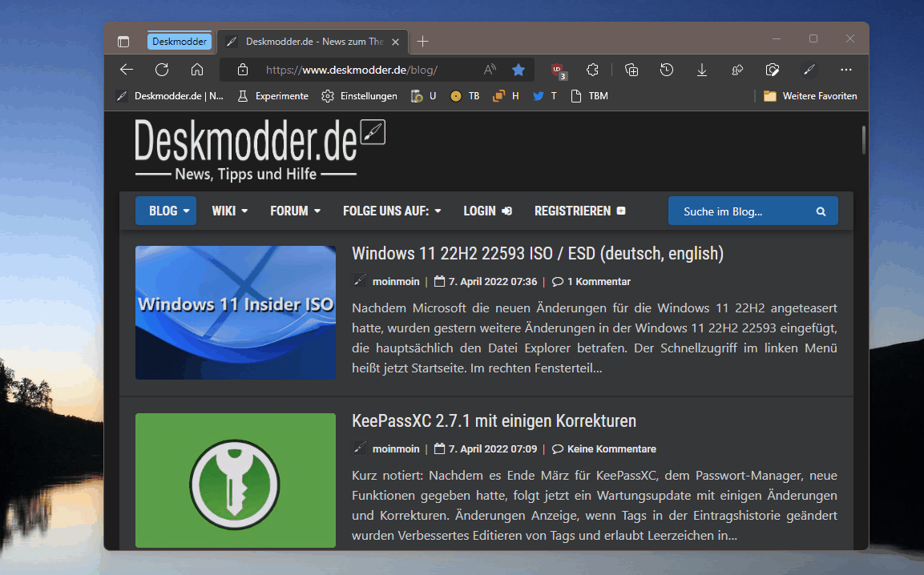Image resolution: width=924 pixels, height=575 pixels.
Task: Open the Twitter T favorite
Action: [545, 96]
